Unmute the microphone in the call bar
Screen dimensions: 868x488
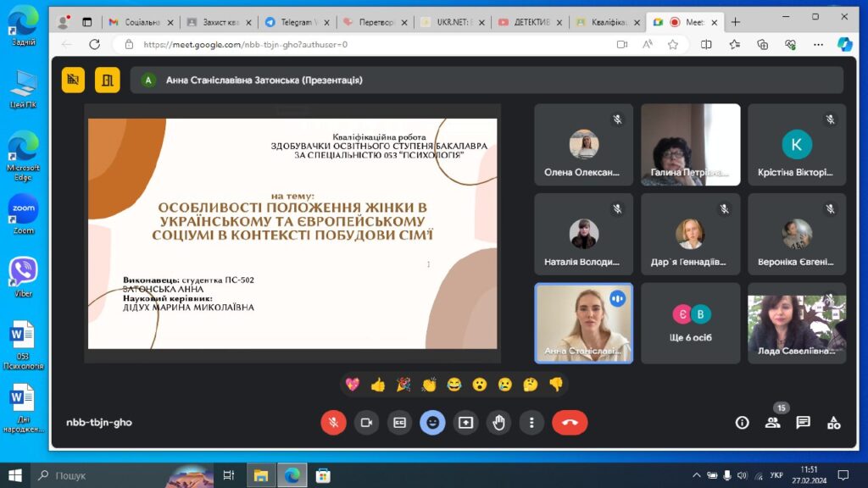pos(333,422)
